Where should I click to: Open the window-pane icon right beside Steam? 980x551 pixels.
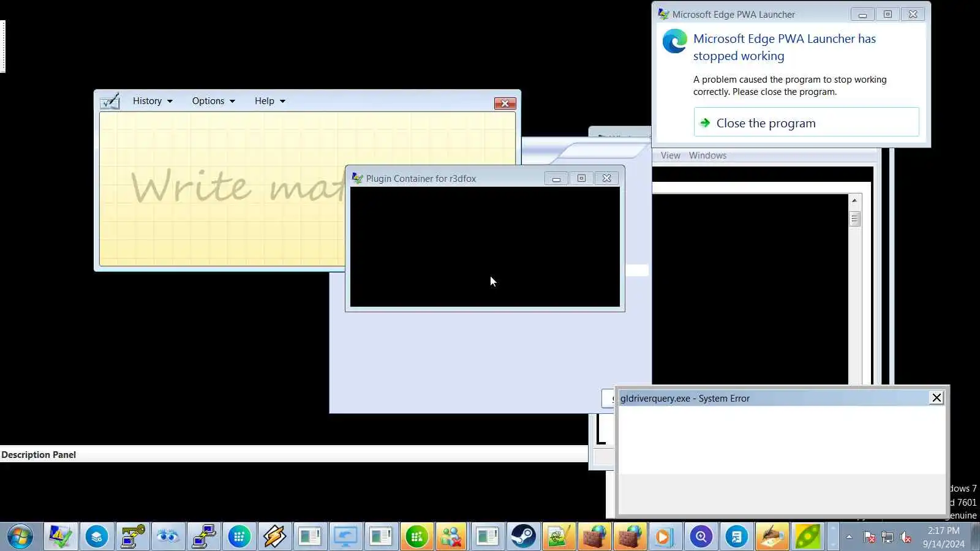pos(488,537)
